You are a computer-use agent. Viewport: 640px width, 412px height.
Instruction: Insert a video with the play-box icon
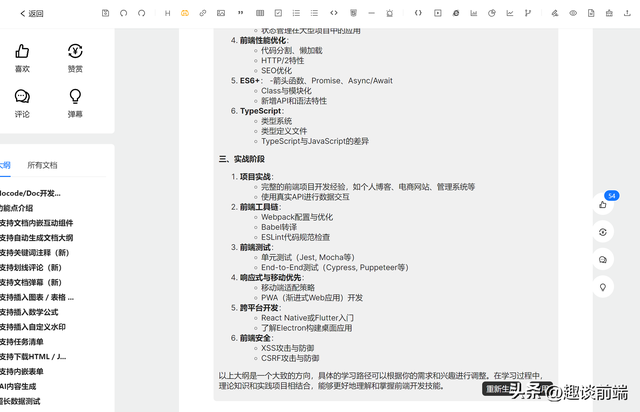[438, 13]
